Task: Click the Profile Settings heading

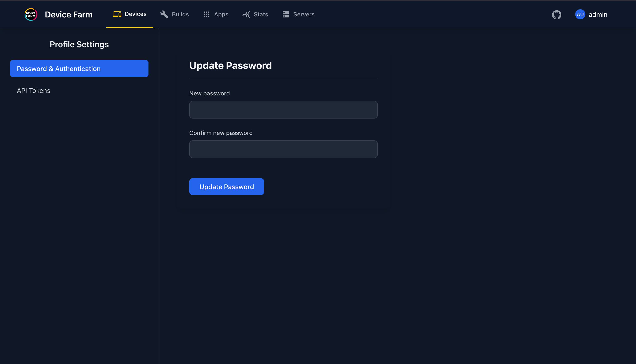Action: pyautogui.click(x=79, y=44)
